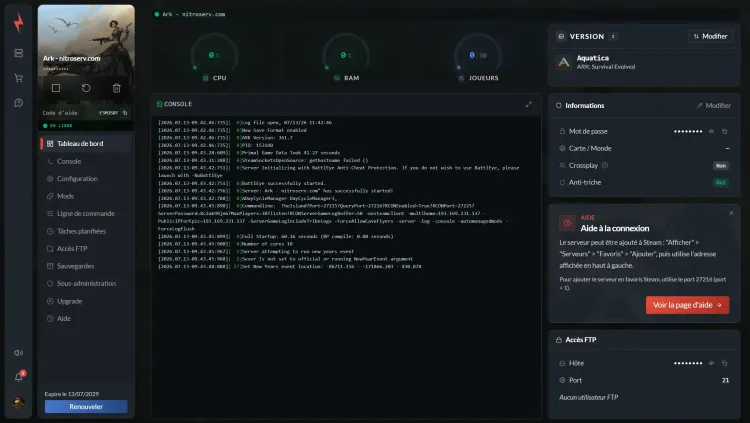The width and height of the screenshot is (750, 423).
Task: Click the Crossplay help question mark
Action: tap(605, 166)
